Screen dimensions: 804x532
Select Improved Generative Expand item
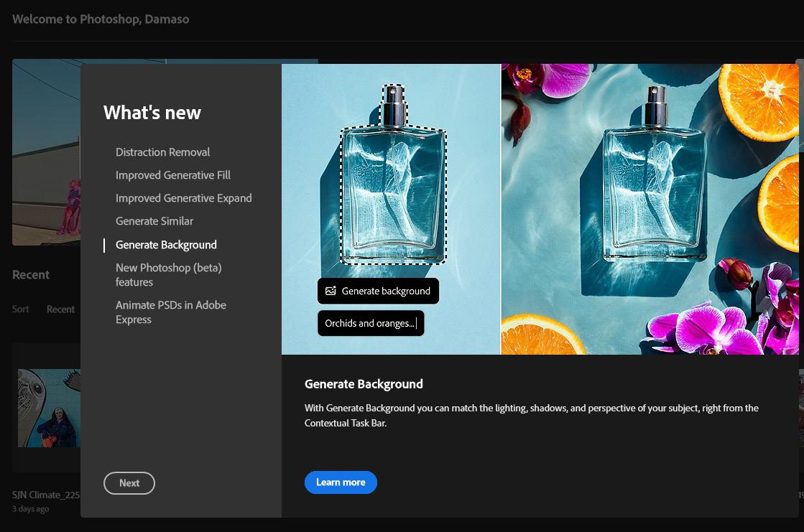[x=183, y=198]
